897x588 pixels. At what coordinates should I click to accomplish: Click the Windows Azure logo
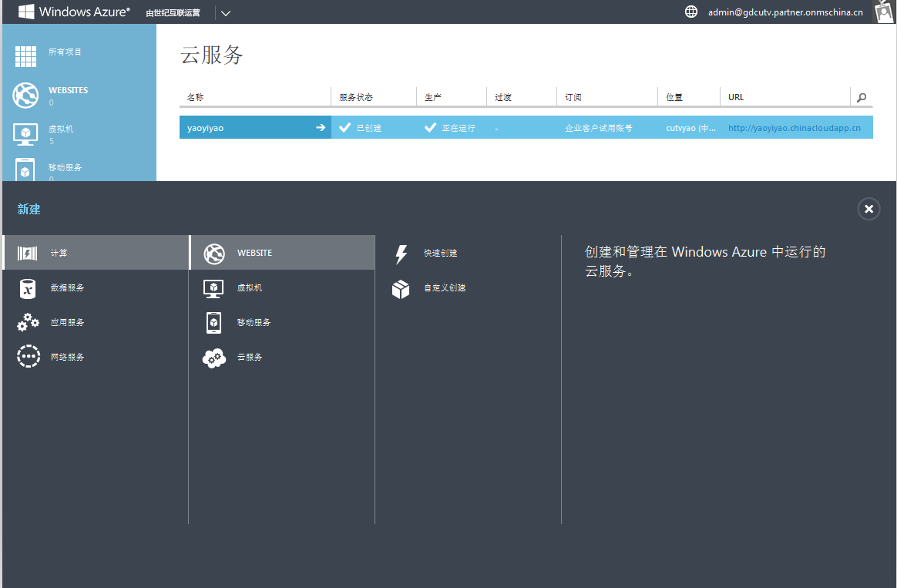[x=75, y=12]
